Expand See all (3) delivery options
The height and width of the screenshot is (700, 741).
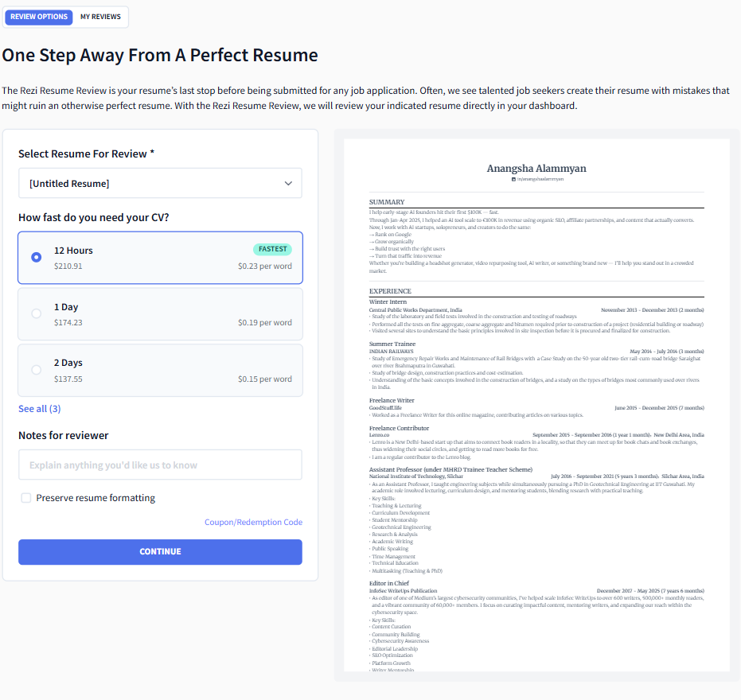pyautogui.click(x=40, y=409)
